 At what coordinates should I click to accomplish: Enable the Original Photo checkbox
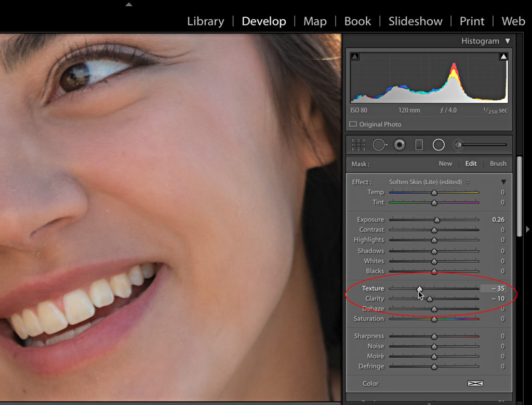353,124
